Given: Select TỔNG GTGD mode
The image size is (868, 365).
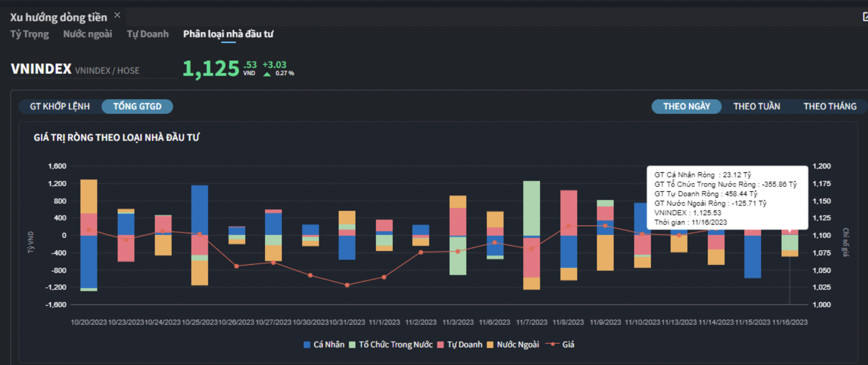Looking at the screenshot, I should click(137, 106).
